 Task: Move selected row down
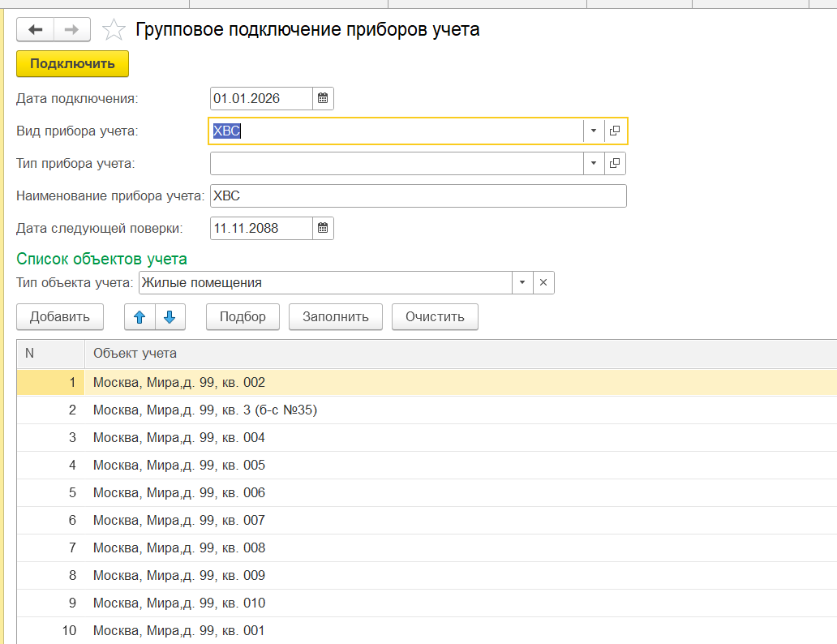(x=170, y=317)
